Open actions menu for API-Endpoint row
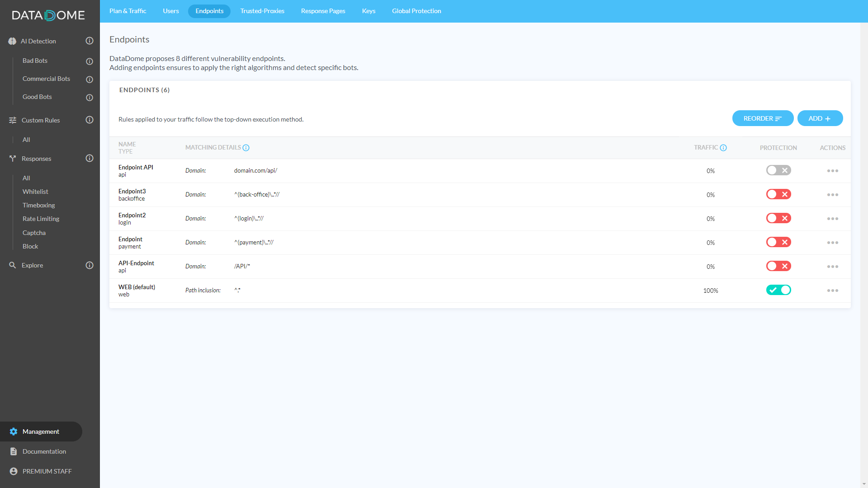Screen dimensions: 868x488 (832, 267)
